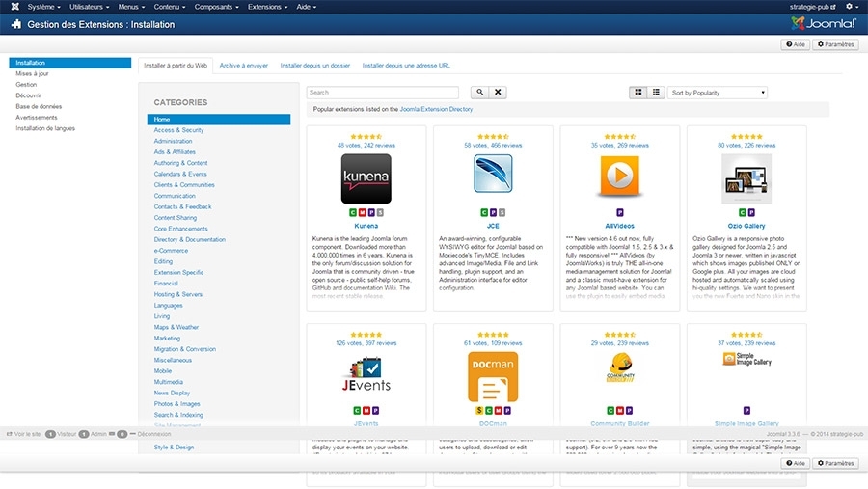Open the AllVideos play icon

pos(619,177)
